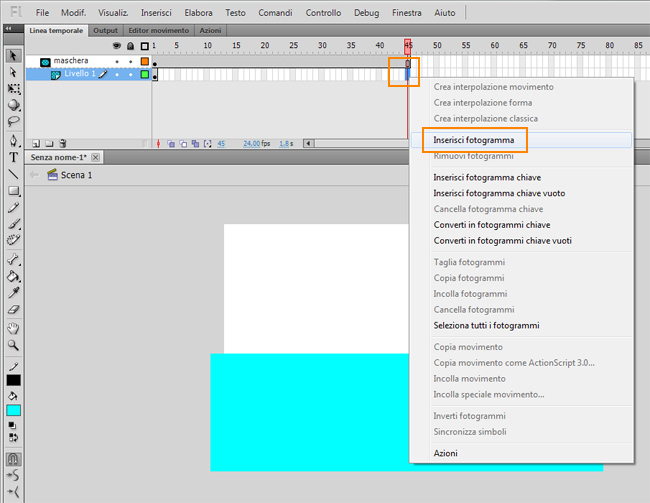Viewport: 650px width, 503px height.
Task: Switch to the Output tab
Action: tap(105, 31)
